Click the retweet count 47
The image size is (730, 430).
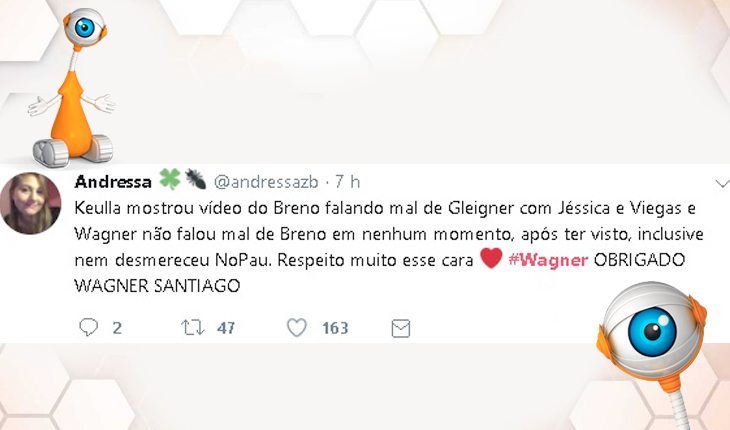pyautogui.click(x=226, y=328)
